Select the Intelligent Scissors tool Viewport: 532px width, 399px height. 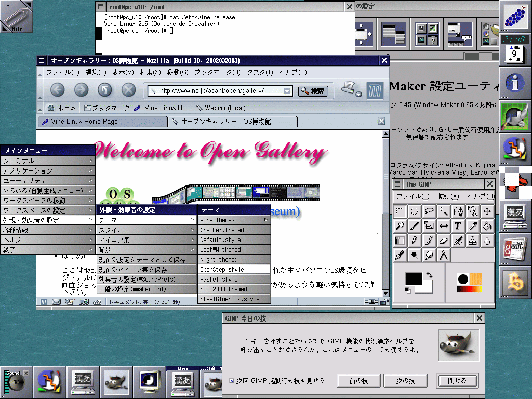pos(473,211)
